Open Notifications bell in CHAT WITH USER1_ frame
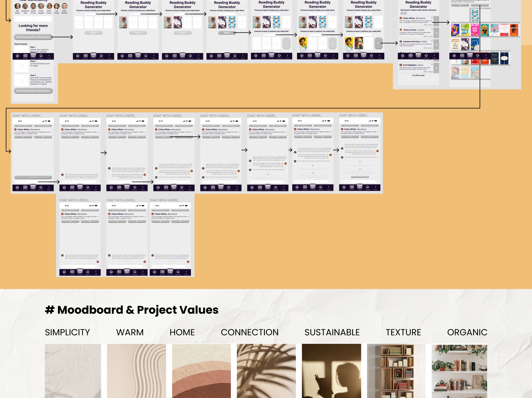The width and height of the screenshot is (532, 398). pyautogui.click(x=41, y=188)
